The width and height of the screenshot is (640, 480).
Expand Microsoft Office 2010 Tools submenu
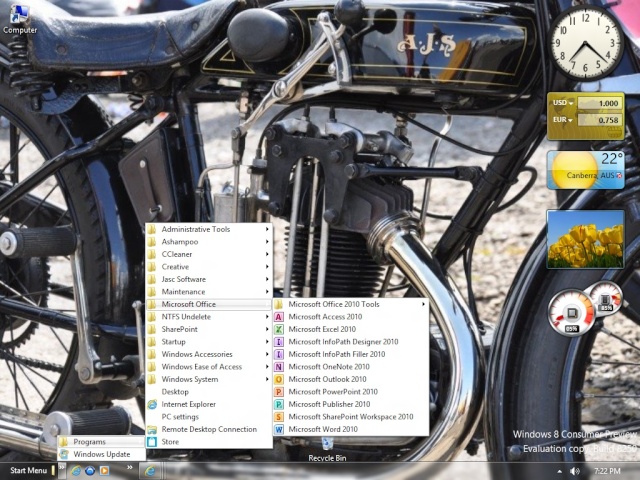[334, 304]
